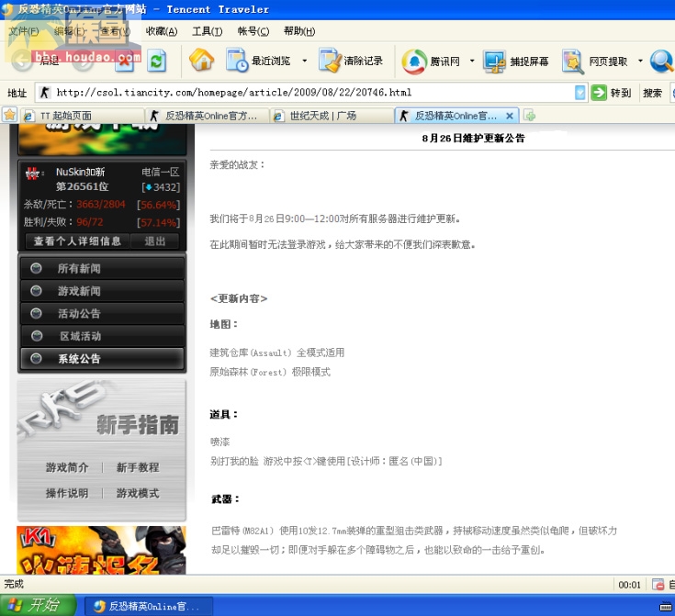675x616 pixels.
Task: Close the active 反恐精英Online tab
Action: pyautogui.click(x=510, y=116)
